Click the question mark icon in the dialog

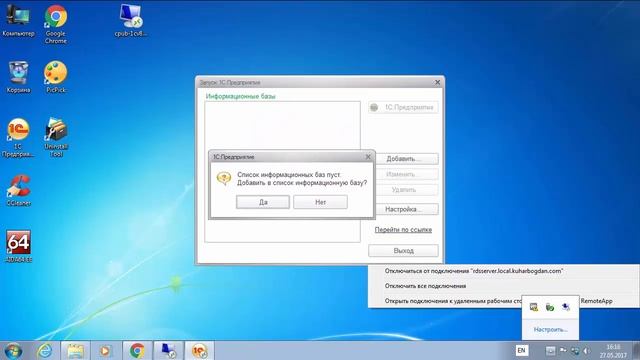pyautogui.click(x=224, y=178)
